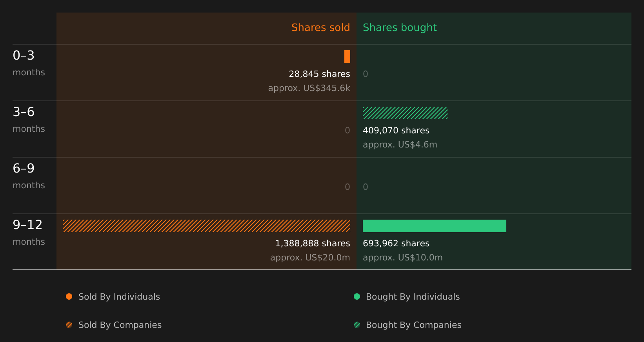Click the Sold By Individuals orange dot
644x342 pixels.
(x=69, y=297)
